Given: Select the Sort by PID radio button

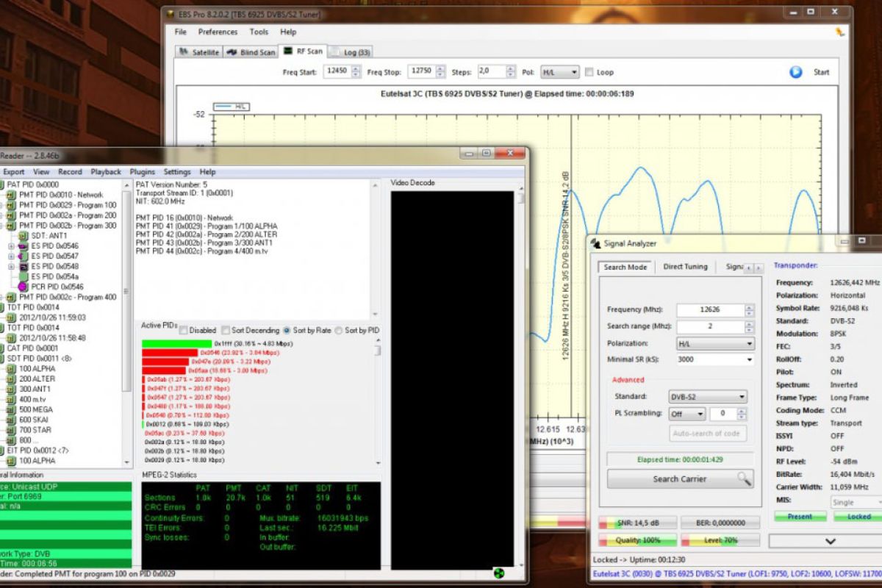Looking at the screenshot, I should (339, 331).
